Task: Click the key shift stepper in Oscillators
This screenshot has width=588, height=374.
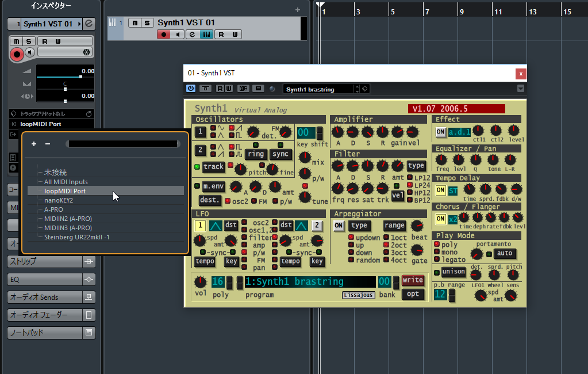Action: click(x=320, y=133)
